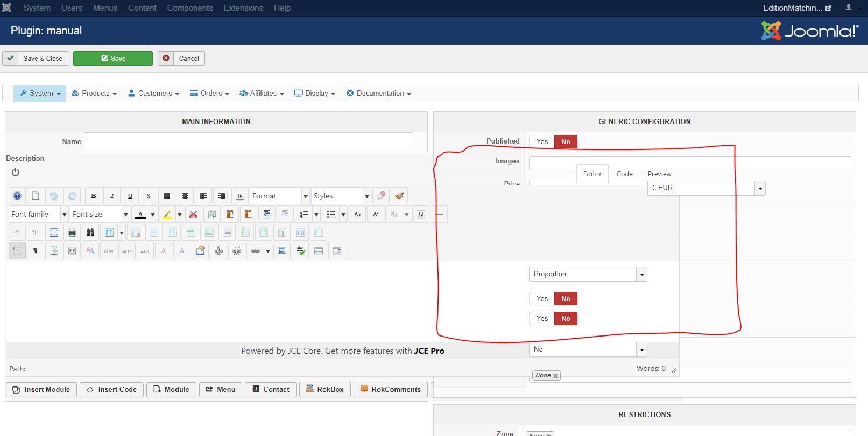The width and height of the screenshot is (868, 436).
Task: Toggle the show non-printing characters pilcrow icon
Action: [36, 251]
